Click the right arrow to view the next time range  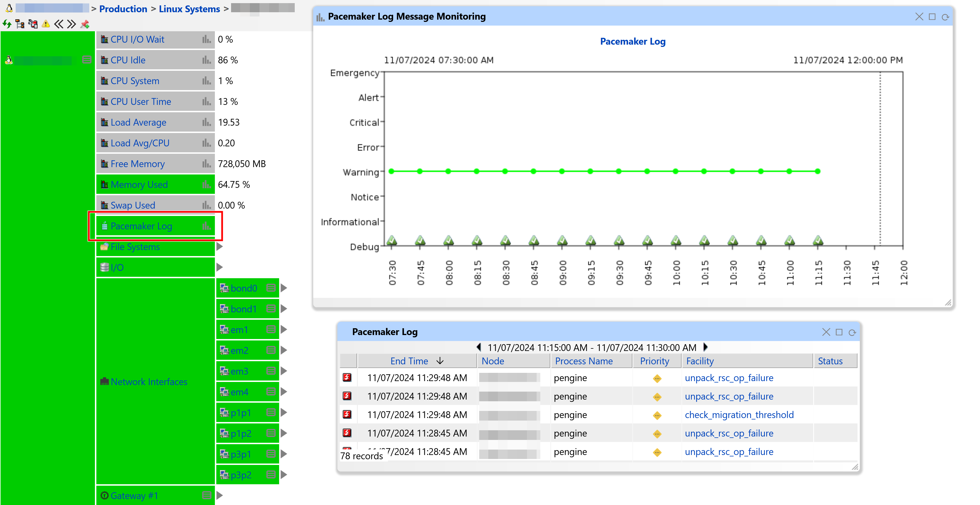(x=706, y=347)
